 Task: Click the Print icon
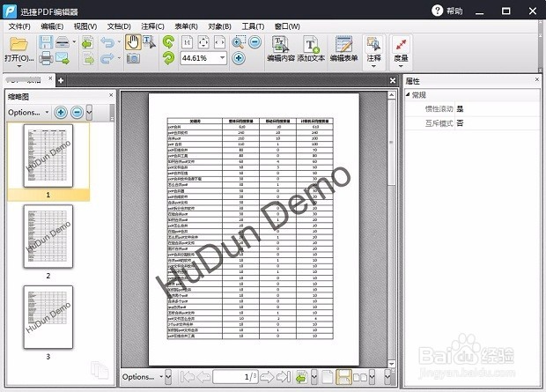(46, 58)
